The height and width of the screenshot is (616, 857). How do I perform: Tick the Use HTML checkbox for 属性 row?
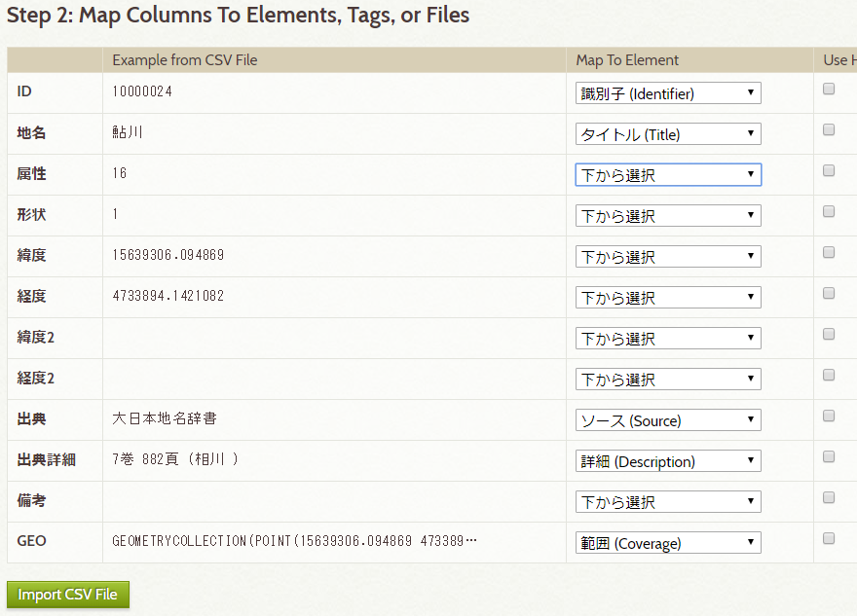point(829,170)
